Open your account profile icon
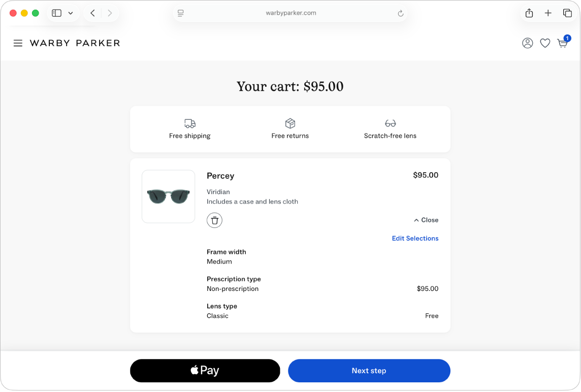This screenshot has height=392, width=581. tap(527, 43)
